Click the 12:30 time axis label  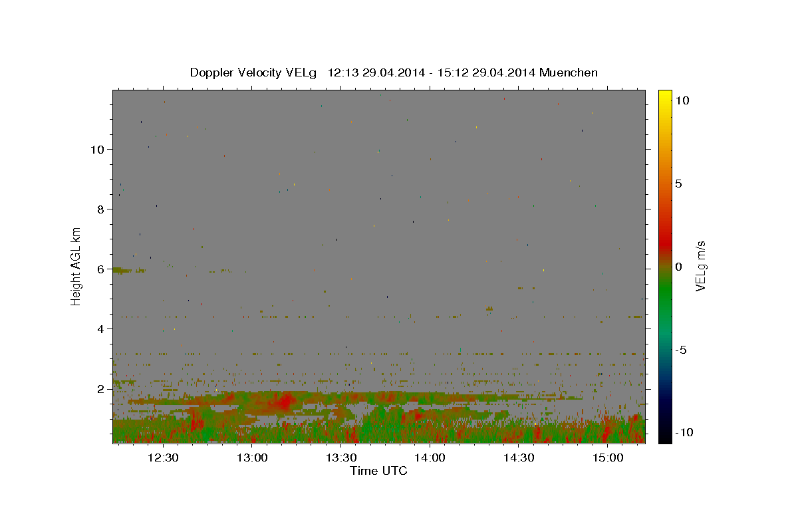pyautogui.click(x=162, y=458)
